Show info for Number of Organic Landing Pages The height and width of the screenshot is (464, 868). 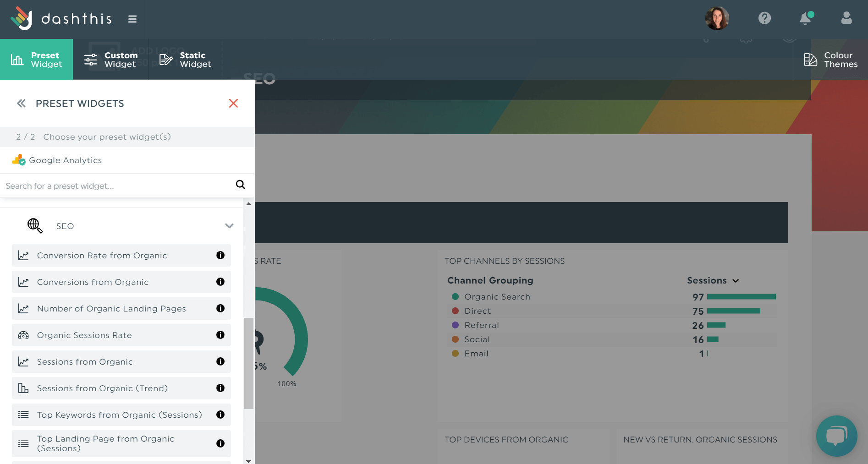pyautogui.click(x=220, y=308)
